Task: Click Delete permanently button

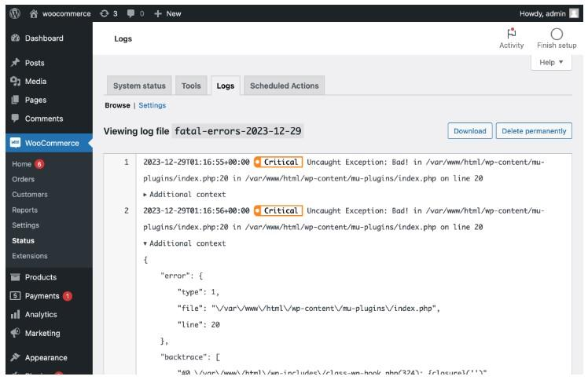Action: coord(534,131)
